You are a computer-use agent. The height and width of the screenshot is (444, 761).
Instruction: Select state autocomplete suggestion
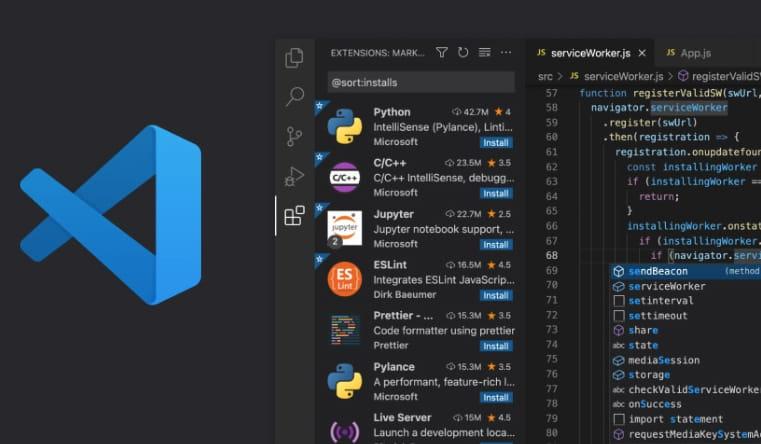tap(685, 345)
